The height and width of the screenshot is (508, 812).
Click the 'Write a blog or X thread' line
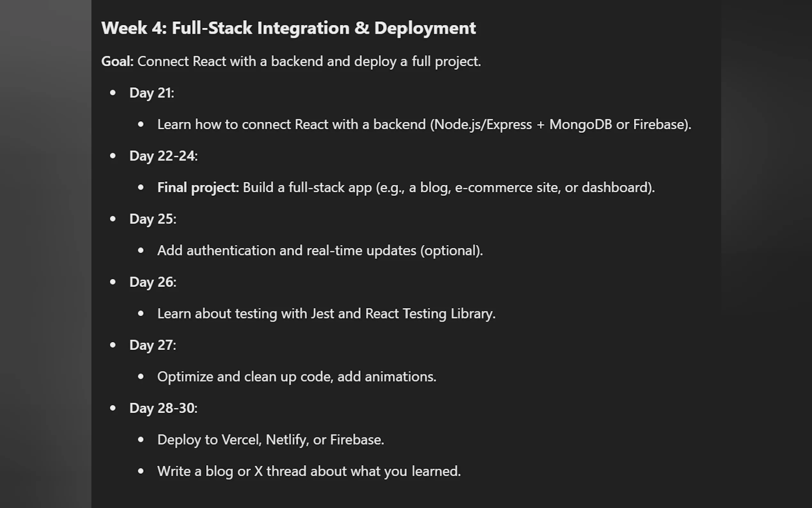[309, 472]
